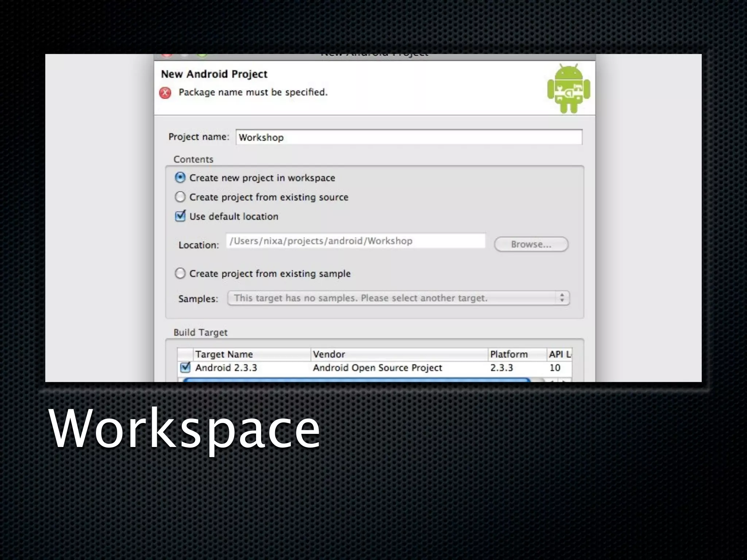The width and height of the screenshot is (747, 560).
Task: Choose Create project from existing source
Action: click(x=180, y=197)
